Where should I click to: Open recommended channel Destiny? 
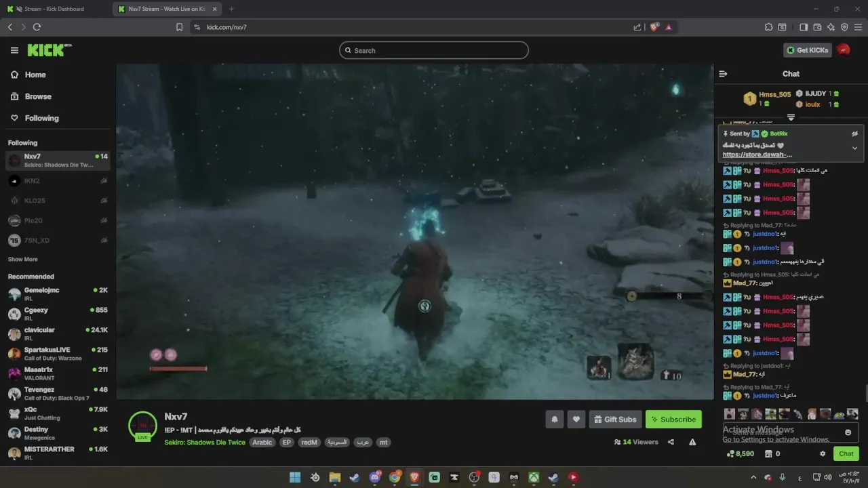coord(58,432)
